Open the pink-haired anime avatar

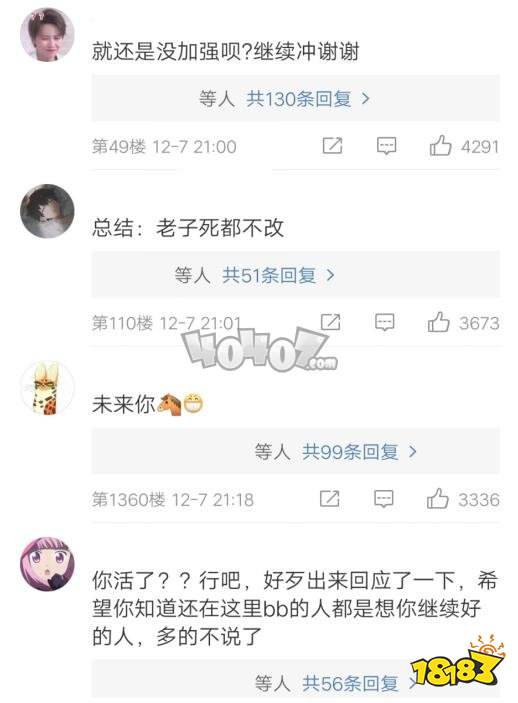(x=47, y=564)
